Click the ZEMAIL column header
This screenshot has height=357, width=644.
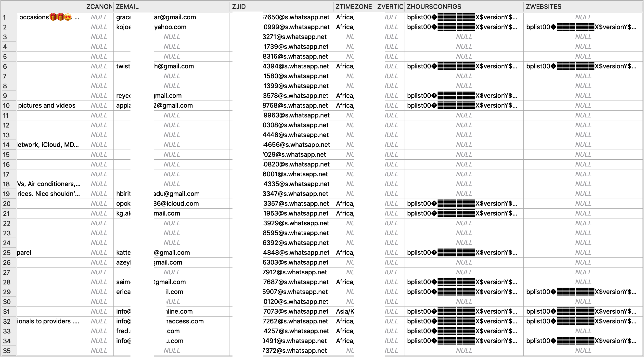[171, 5]
